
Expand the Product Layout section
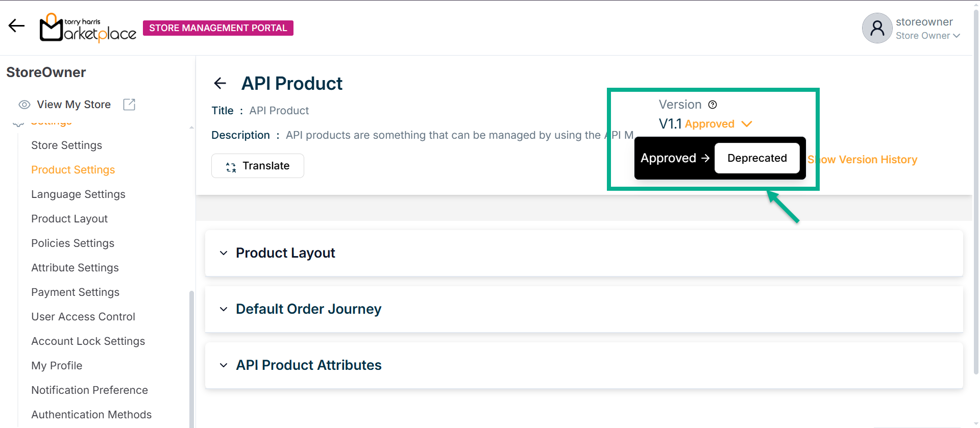pyautogui.click(x=224, y=253)
